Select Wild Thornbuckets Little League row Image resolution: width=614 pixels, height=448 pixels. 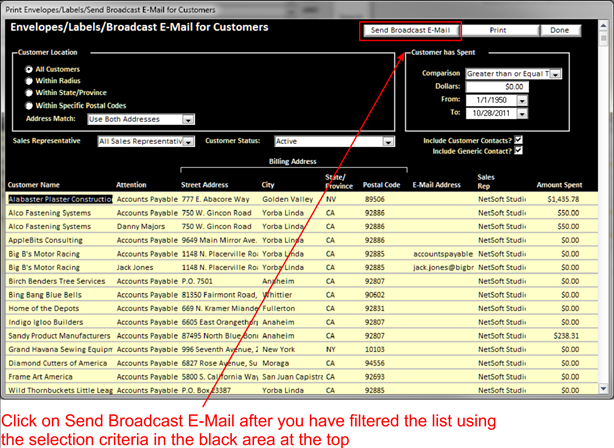[60, 390]
